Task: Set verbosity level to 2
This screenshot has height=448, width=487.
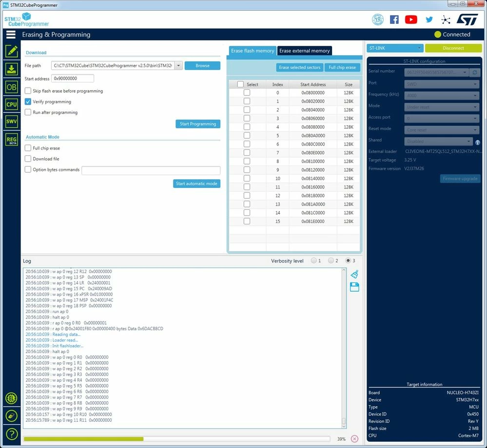Action: [331, 261]
